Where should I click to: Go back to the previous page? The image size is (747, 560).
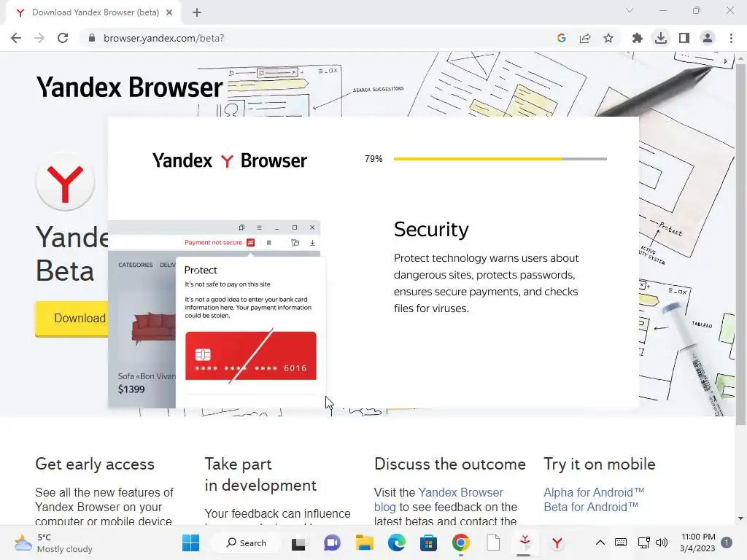16,38
